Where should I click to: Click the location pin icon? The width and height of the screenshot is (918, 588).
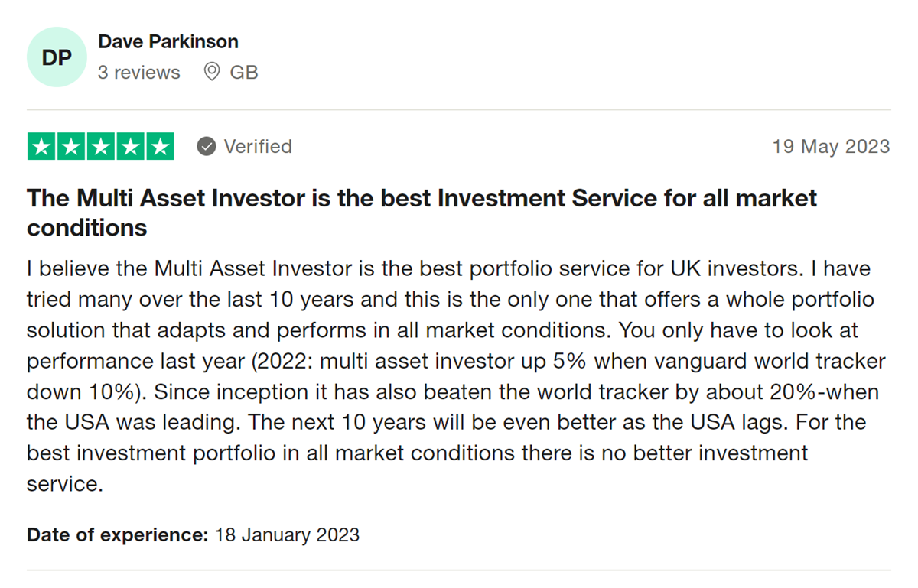[212, 73]
